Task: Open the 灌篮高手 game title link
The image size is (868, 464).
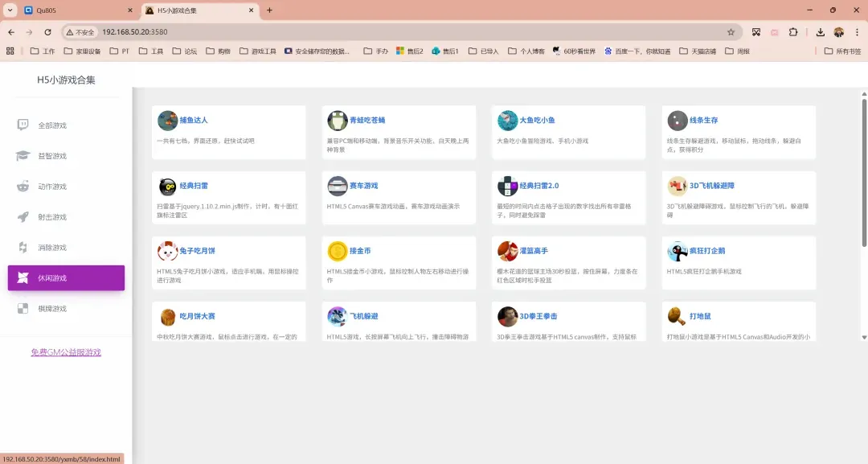Action: tap(534, 251)
